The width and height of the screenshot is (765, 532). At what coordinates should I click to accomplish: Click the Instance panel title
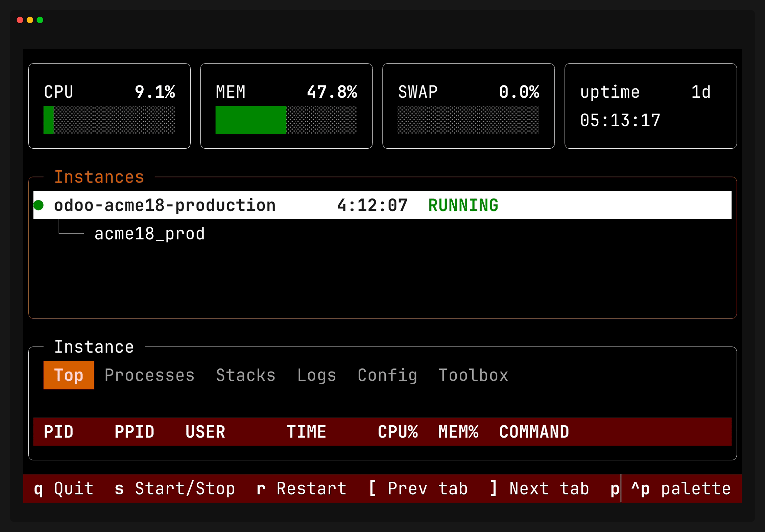coord(94,347)
